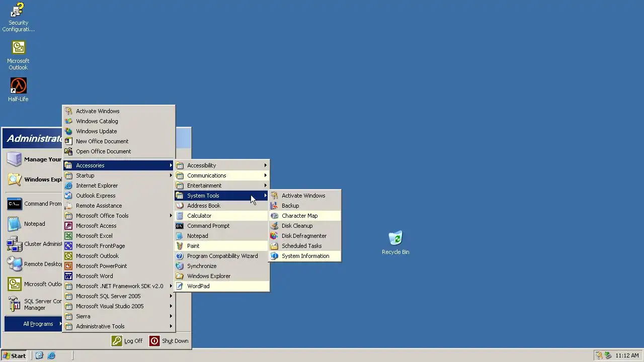Choose Activate Windows in System Tools submenu
644x362 pixels.
[x=305, y=196]
